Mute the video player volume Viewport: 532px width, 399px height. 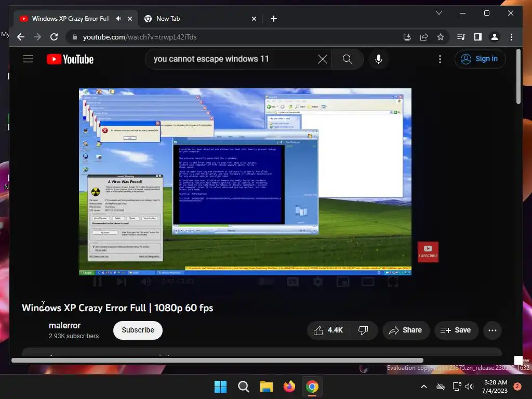(146, 282)
